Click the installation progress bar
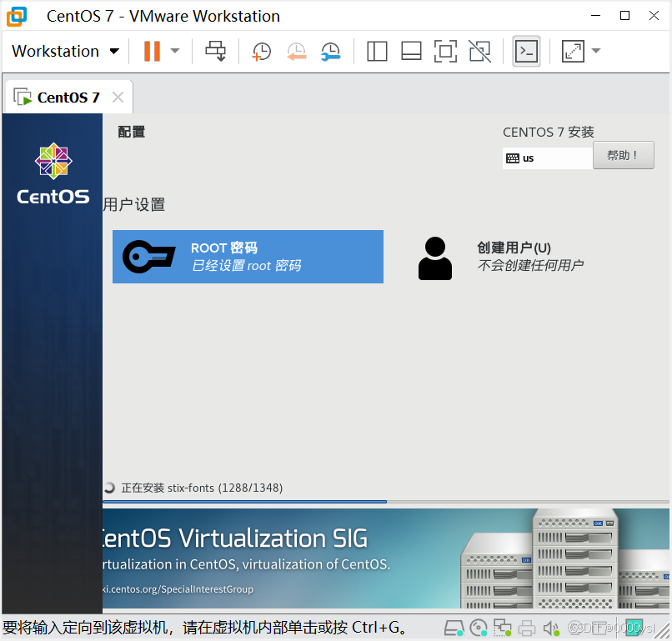Screen dimensions: 672x641 [386, 501]
